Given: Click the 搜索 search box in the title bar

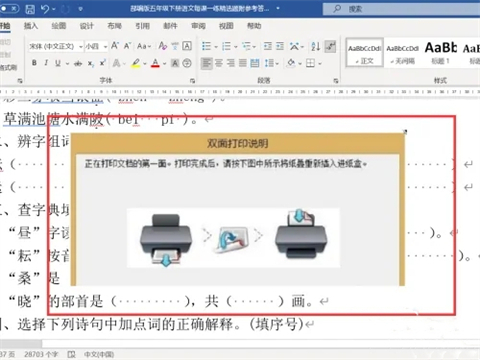Looking at the screenshot, I should click(401, 9).
